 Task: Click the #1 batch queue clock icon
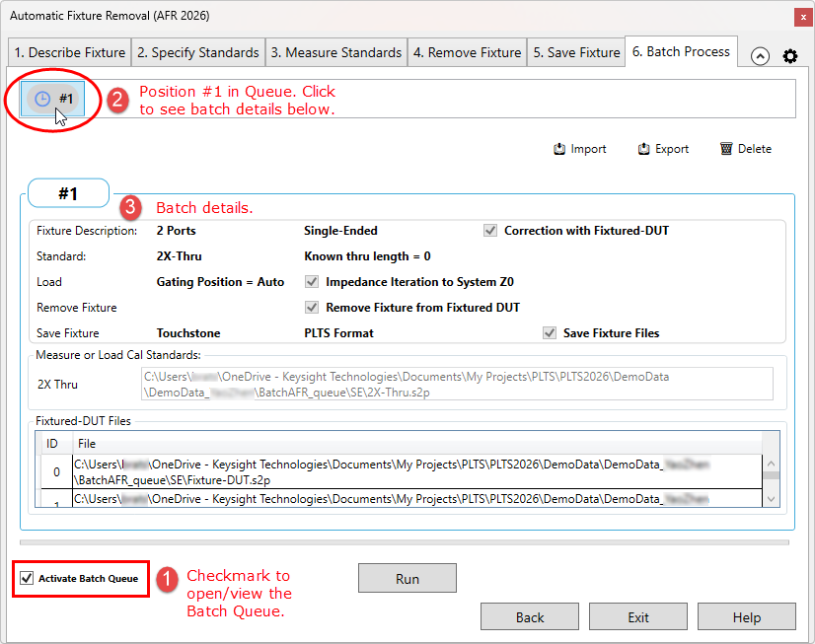click(42, 99)
